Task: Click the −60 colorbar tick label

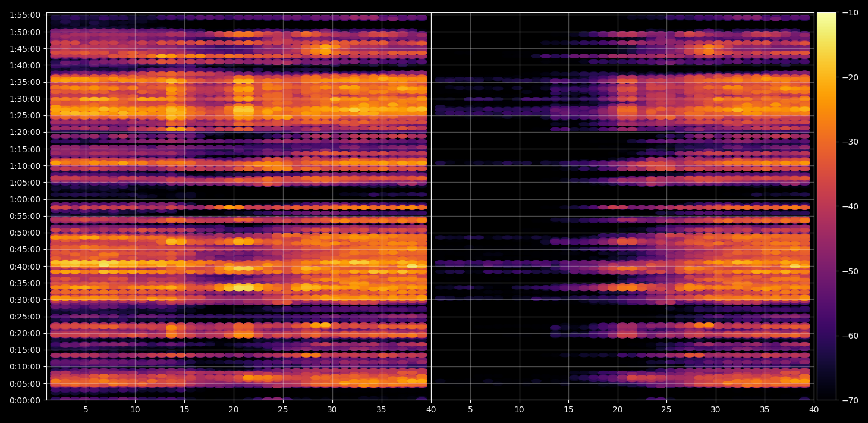Action: click(850, 336)
